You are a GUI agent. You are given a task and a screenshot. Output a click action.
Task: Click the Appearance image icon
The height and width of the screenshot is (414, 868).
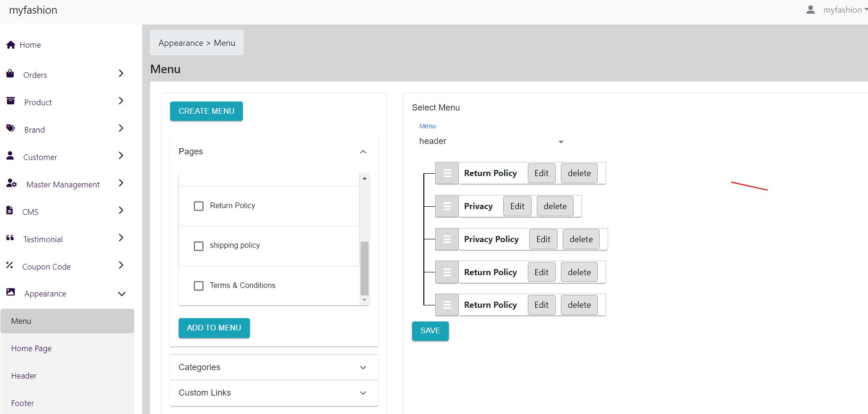[x=10, y=292]
